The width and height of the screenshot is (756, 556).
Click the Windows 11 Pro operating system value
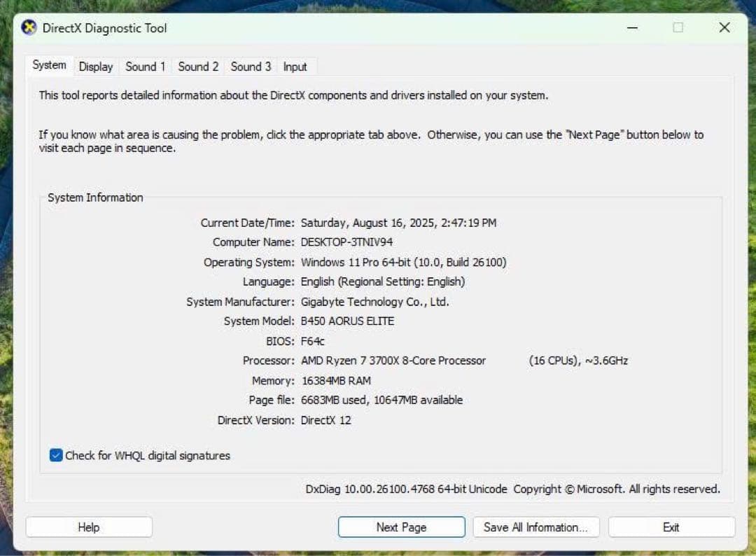403,263
